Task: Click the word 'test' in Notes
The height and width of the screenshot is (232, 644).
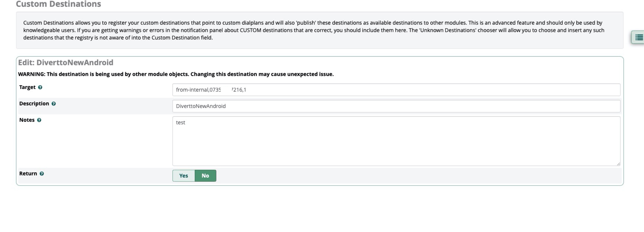Action: [180, 123]
